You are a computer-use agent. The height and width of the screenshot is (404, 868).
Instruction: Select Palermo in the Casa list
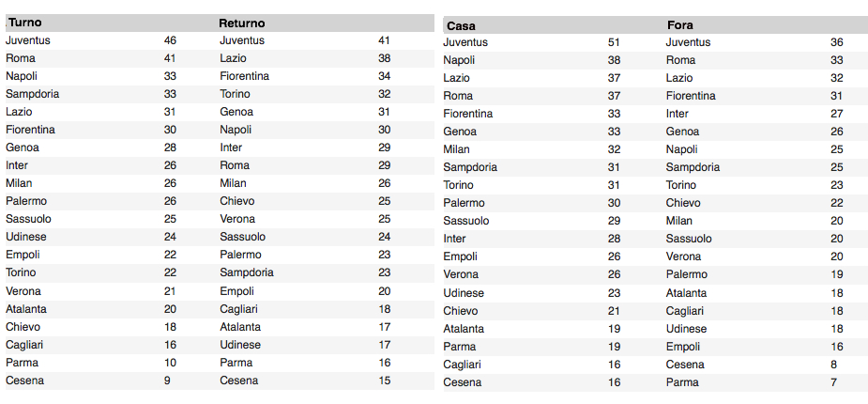coord(464,203)
